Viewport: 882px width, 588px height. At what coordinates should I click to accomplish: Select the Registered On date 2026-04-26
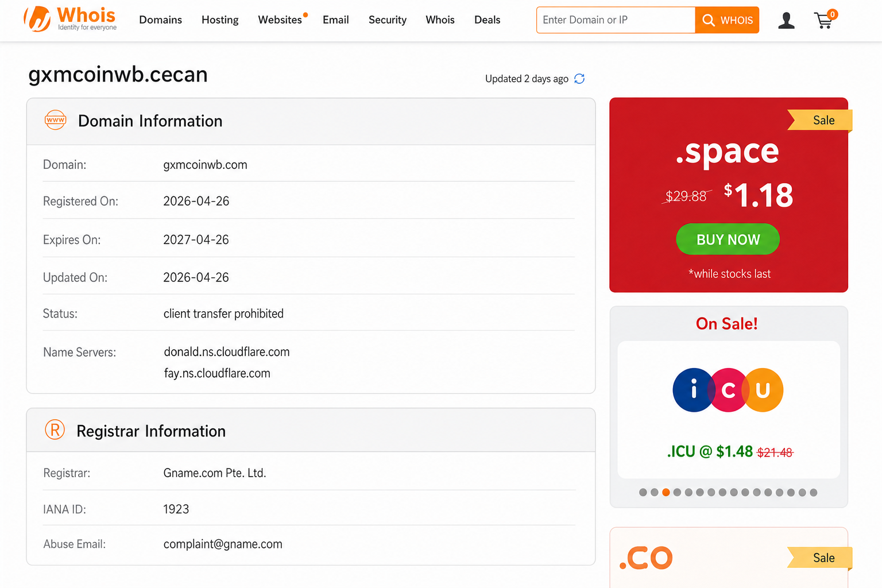tap(196, 201)
